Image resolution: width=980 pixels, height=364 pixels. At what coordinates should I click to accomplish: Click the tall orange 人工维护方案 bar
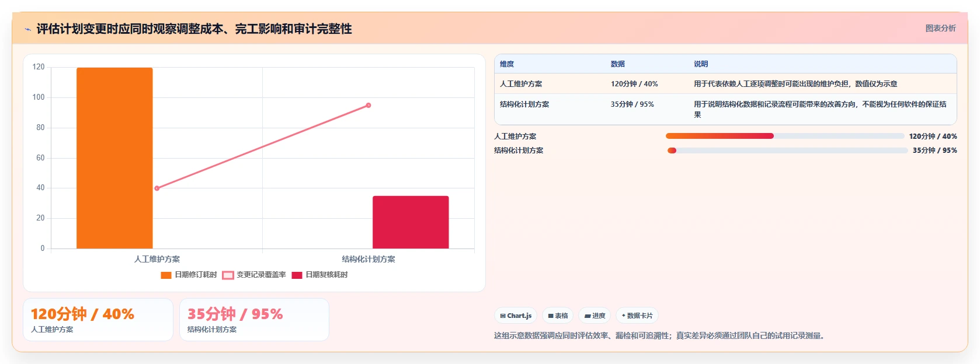pyautogui.click(x=114, y=158)
